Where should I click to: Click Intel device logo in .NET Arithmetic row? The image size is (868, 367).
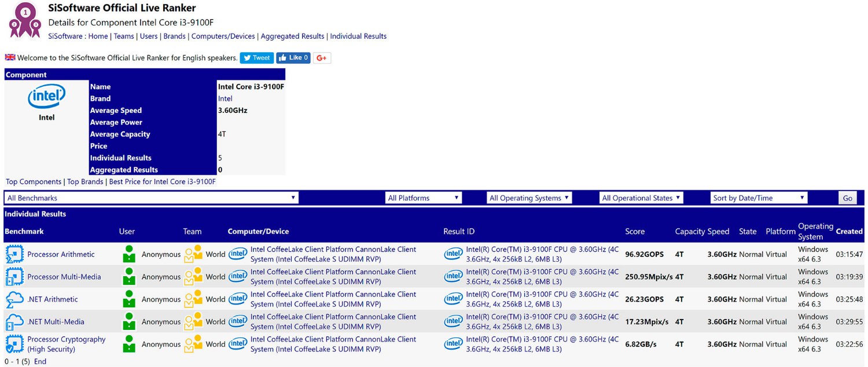click(x=238, y=299)
